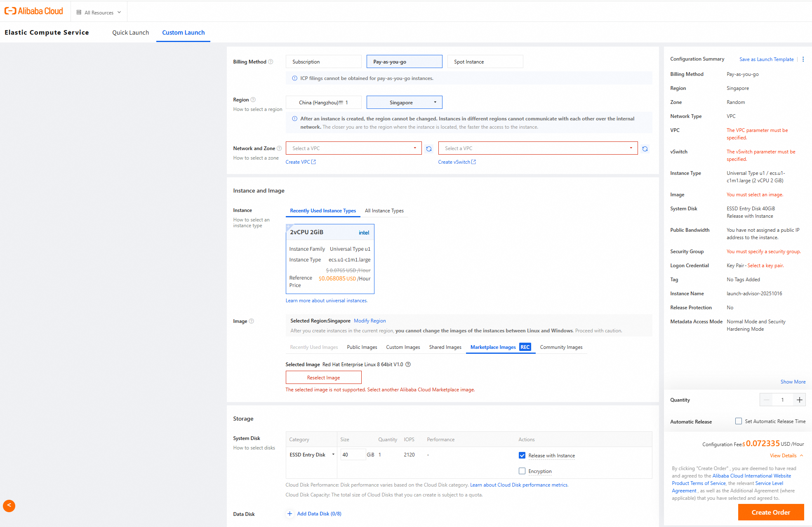Open the configuration summary more-options icon

803,59
